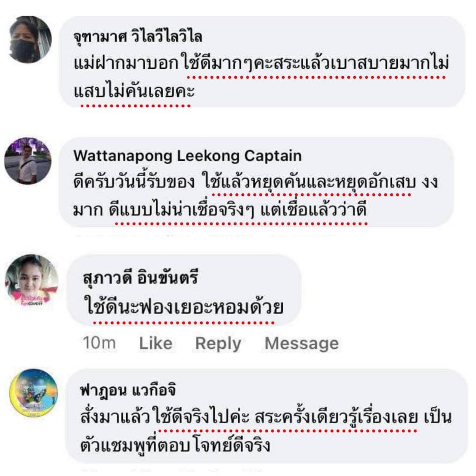
Task: Click the comment text ดีครับวันนี้รับของ
Action: [x=134, y=182]
